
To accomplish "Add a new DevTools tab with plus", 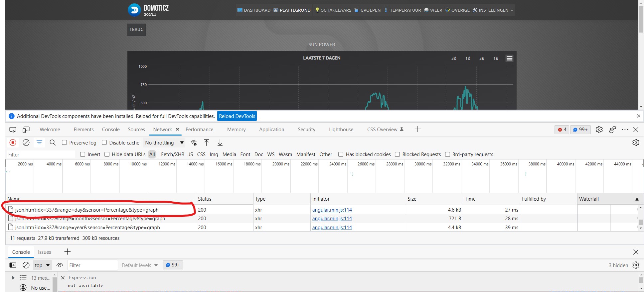I will [x=418, y=129].
